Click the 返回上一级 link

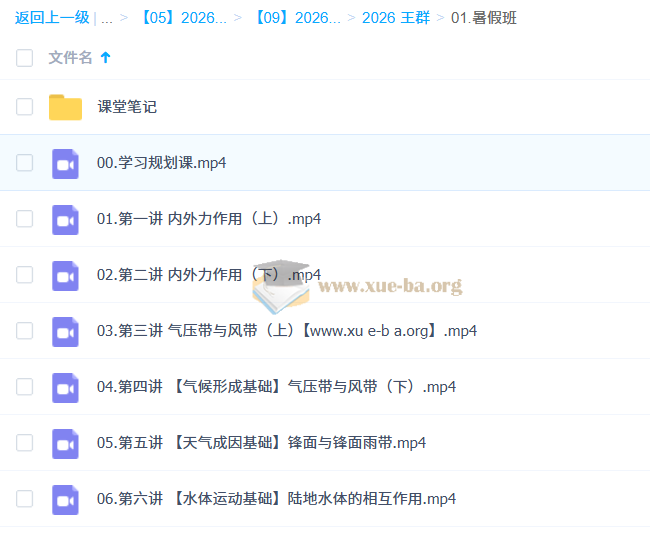coord(52,18)
